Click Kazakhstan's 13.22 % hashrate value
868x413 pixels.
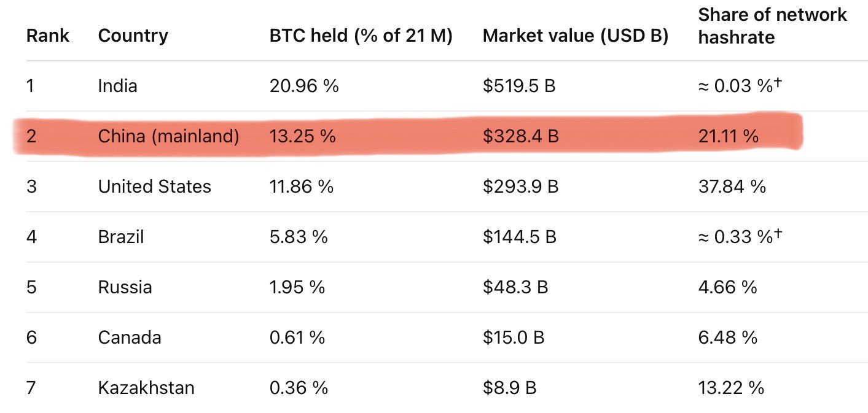coord(730,388)
